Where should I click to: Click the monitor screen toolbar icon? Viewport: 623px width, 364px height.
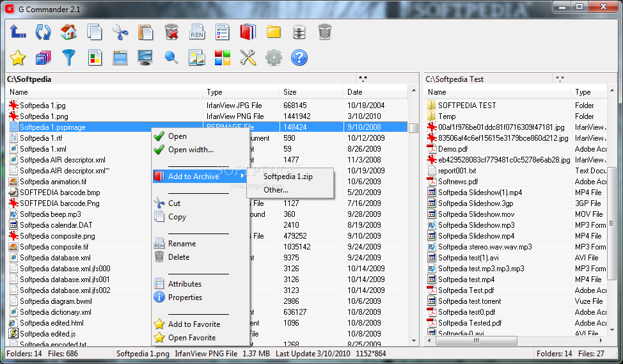click(x=145, y=58)
